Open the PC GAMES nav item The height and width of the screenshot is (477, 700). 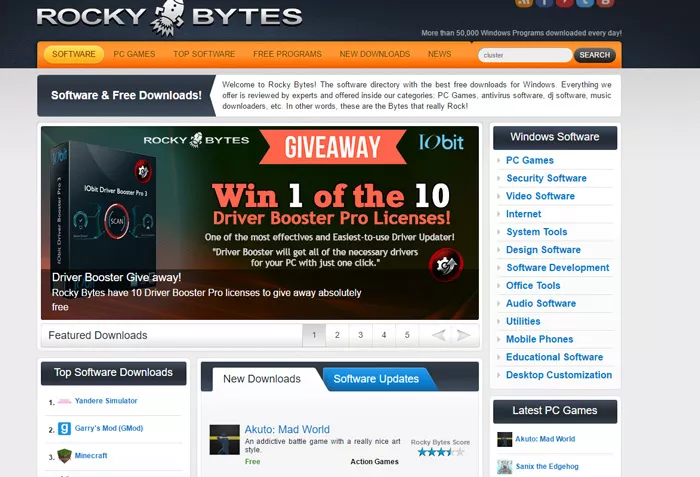pyautogui.click(x=134, y=54)
